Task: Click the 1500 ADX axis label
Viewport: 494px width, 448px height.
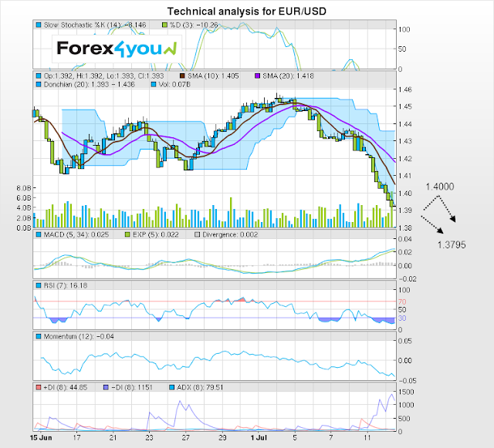Action: 406,392
